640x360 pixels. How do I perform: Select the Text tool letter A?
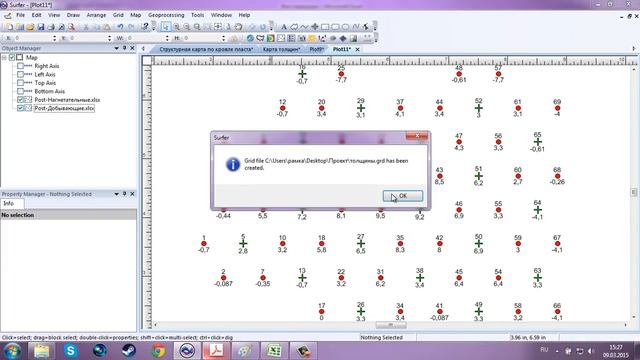coord(284,27)
